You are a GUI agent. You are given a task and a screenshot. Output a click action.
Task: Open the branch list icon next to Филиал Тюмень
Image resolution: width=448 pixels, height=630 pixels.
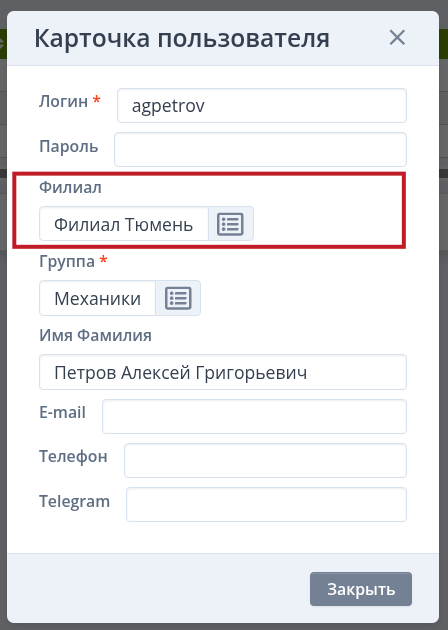(x=231, y=224)
